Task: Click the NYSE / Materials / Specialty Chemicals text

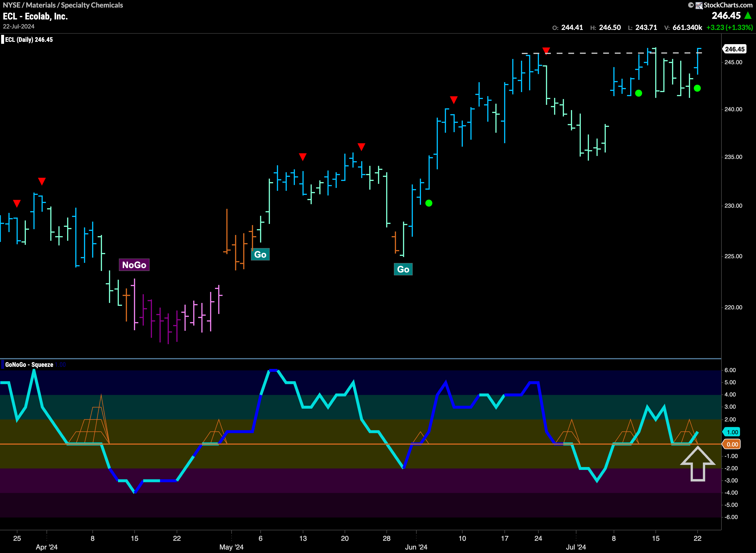Action: pos(63,5)
